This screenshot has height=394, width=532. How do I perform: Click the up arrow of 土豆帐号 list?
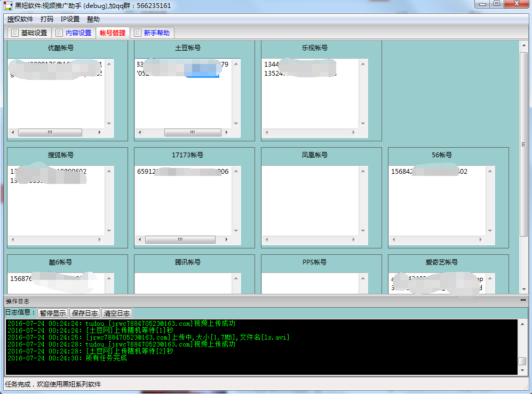[236, 64]
